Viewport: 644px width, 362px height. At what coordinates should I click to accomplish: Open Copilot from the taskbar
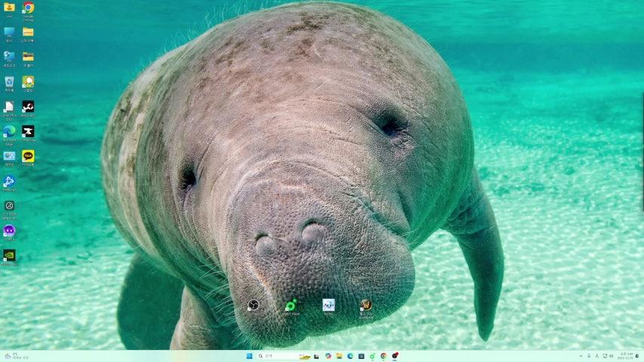pyautogui.click(x=328, y=356)
